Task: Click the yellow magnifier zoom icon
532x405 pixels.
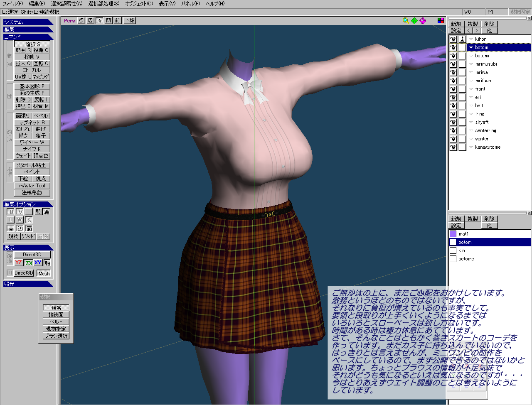Action: point(406,21)
